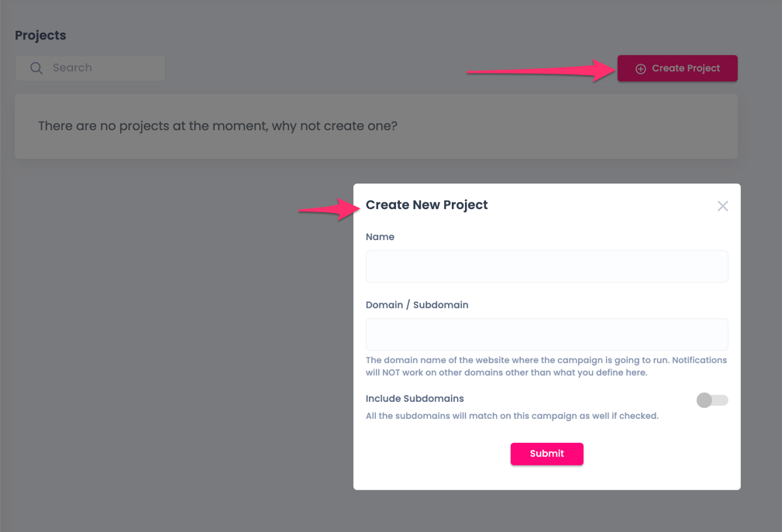Screen dimensions: 782x532
Task: Click the magnifying glass search icon
Action: (36, 68)
